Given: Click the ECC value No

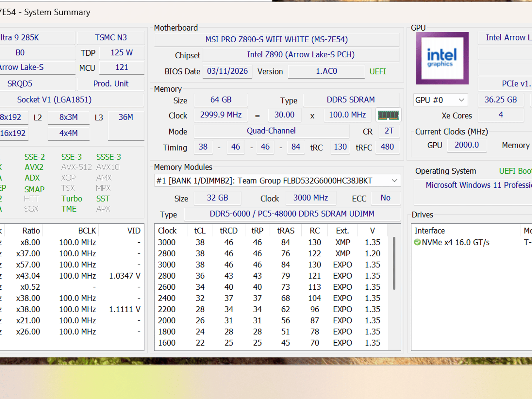Looking at the screenshot, I should (x=385, y=198).
